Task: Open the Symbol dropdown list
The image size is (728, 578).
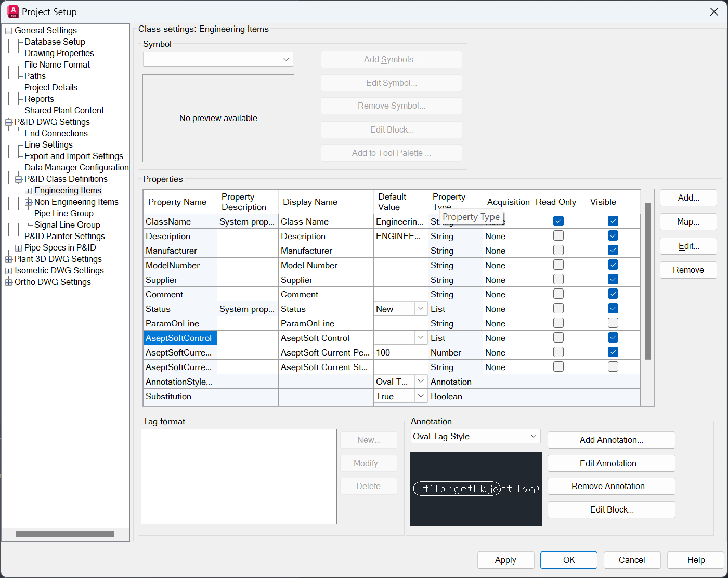Action: click(218, 59)
